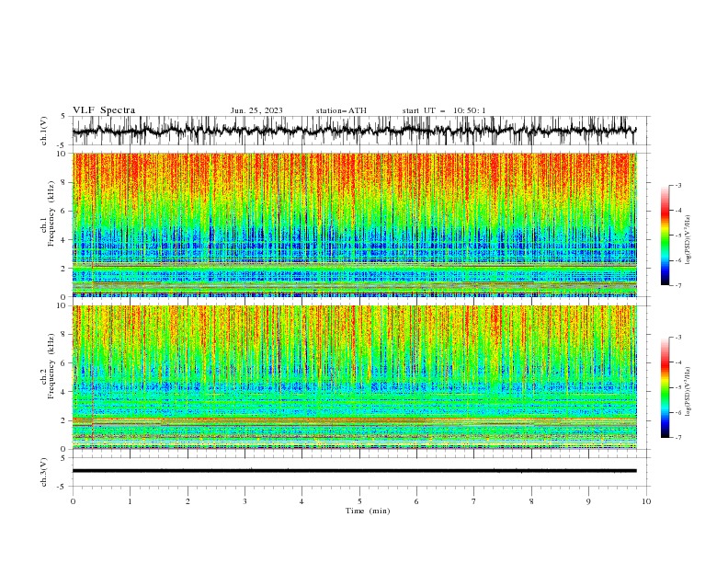Click the time axis tick label "9"
The width and height of the screenshot is (728, 563).
(588, 501)
